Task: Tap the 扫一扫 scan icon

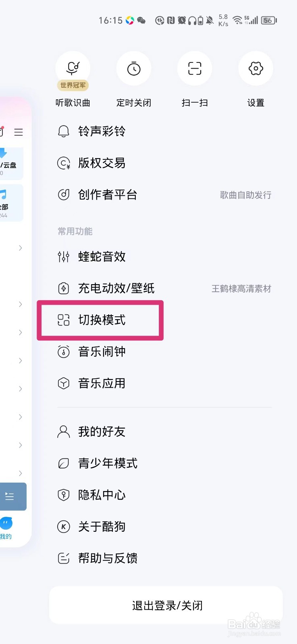Action: pos(195,68)
